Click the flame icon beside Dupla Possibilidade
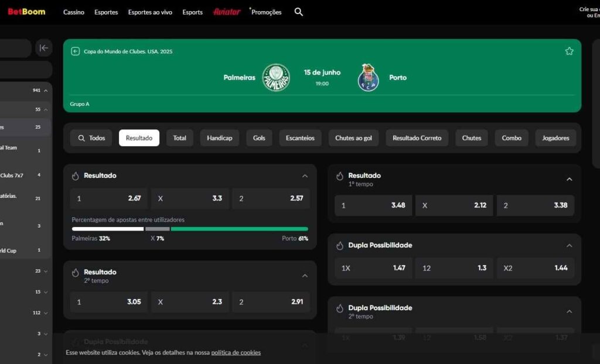 coord(339,245)
